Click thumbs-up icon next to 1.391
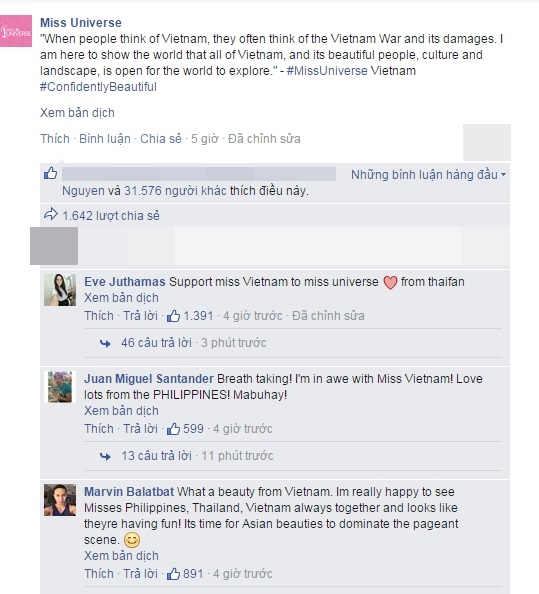 pyautogui.click(x=173, y=316)
